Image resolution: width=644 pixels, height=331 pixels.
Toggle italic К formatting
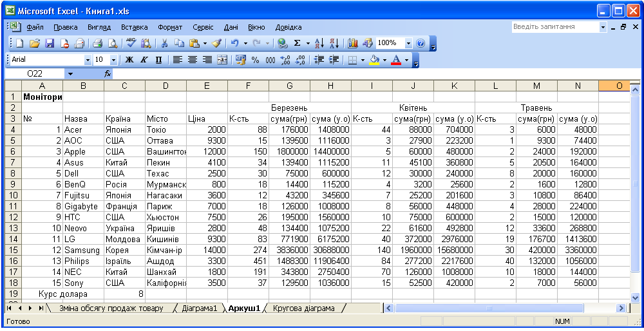(x=144, y=60)
